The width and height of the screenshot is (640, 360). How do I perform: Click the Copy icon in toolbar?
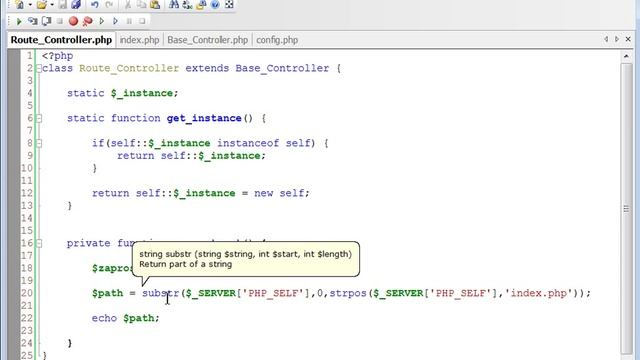[142, 5]
